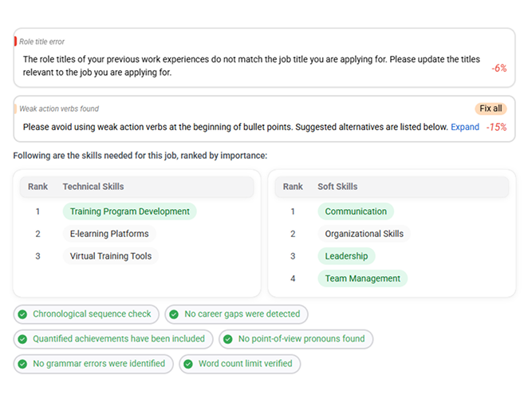The height and width of the screenshot is (399, 532).
Task: Select the Virtual Training Tools skill tag
Action: (111, 256)
